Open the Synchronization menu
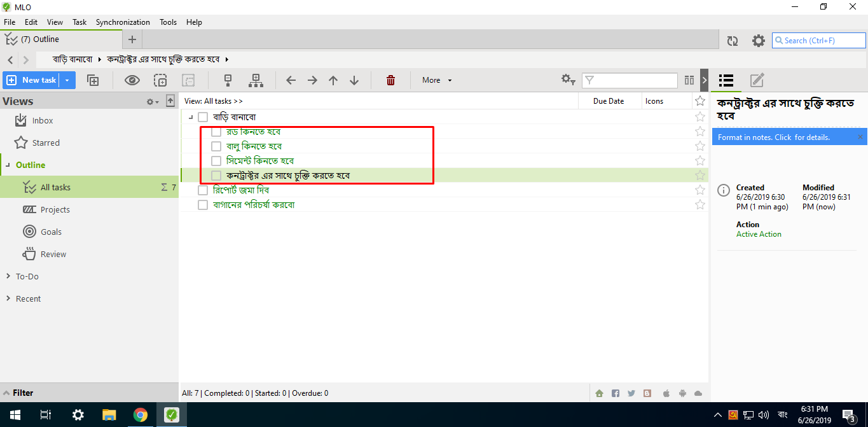This screenshot has height=427, width=868. (x=123, y=22)
